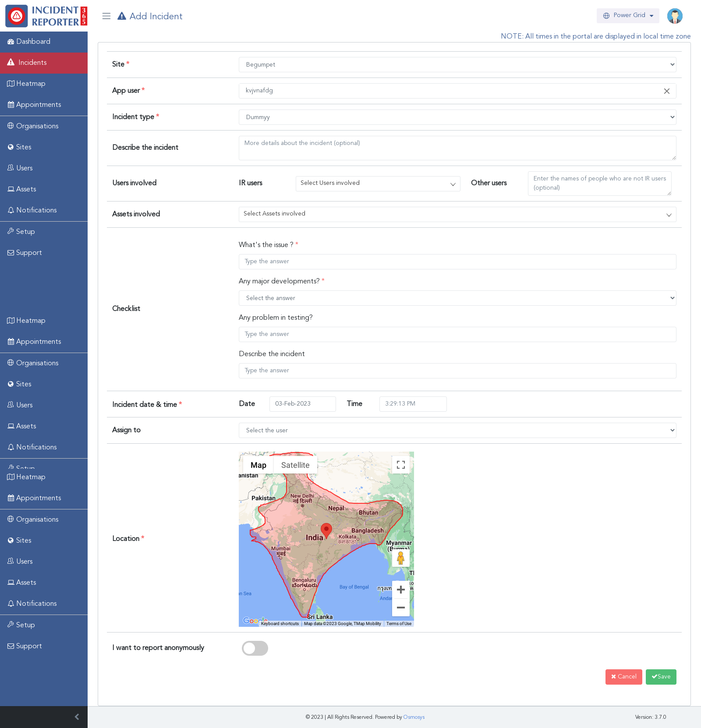Click the incident Date input field
The width and height of the screenshot is (701, 728).
(x=302, y=404)
